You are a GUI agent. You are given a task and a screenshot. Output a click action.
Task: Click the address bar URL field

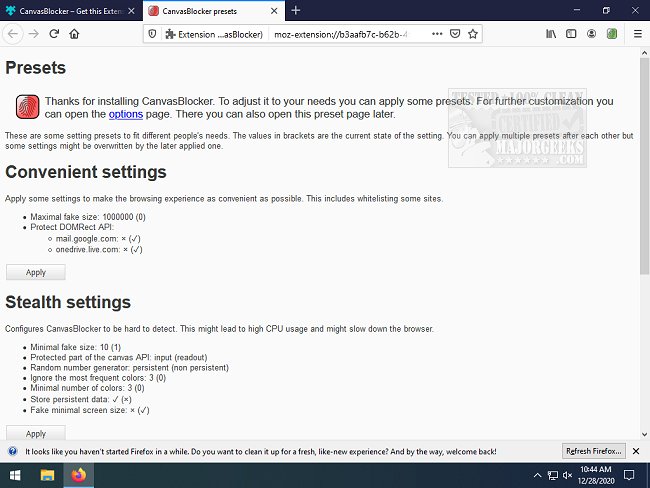pyautogui.click(x=345, y=33)
